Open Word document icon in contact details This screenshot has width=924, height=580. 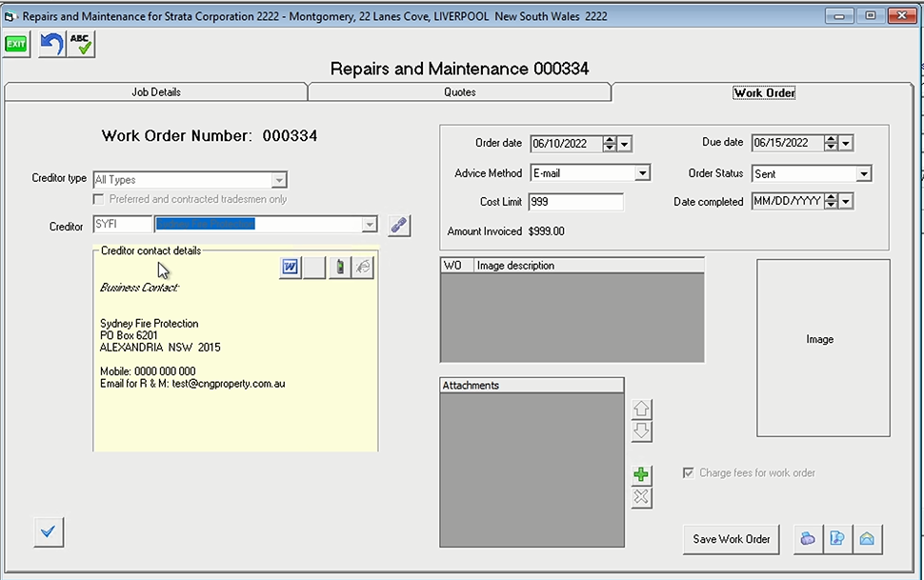point(290,267)
